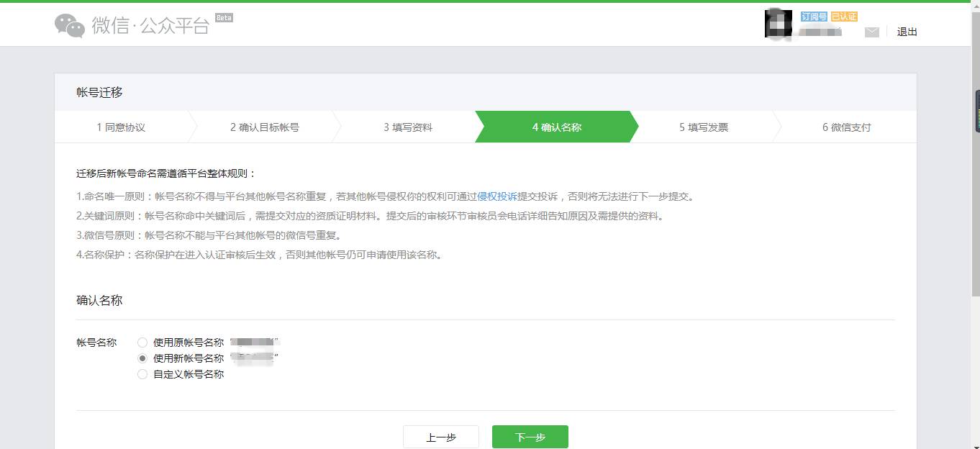Go to step 2 确认目标帐号
This screenshot has width=980, height=449.
pyautogui.click(x=265, y=127)
